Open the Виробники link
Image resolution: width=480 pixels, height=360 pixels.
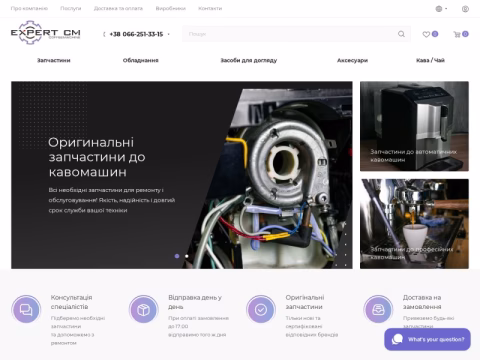click(x=171, y=8)
